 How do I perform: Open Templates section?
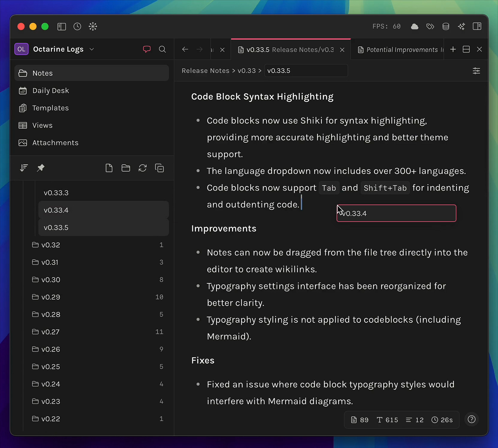(92, 108)
